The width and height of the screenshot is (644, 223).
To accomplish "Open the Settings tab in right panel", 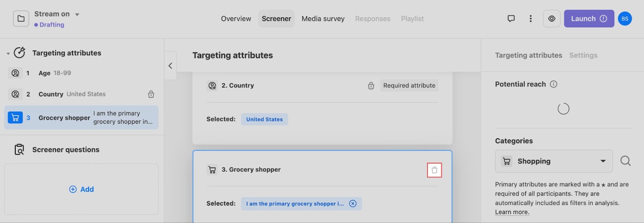I will tap(583, 55).
